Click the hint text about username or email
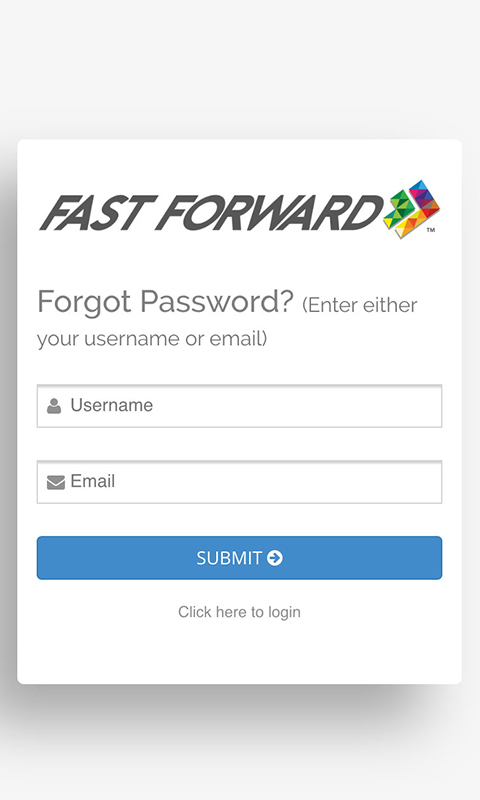 pos(227,322)
